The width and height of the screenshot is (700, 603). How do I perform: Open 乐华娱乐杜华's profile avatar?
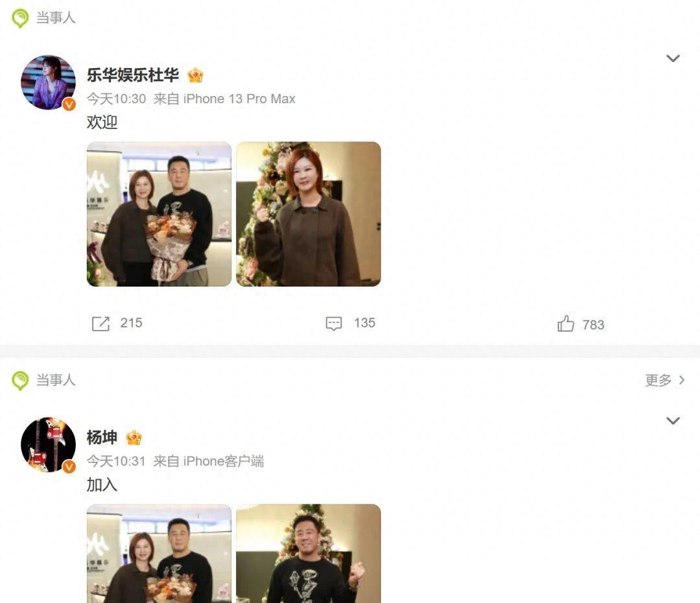tap(48, 82)
